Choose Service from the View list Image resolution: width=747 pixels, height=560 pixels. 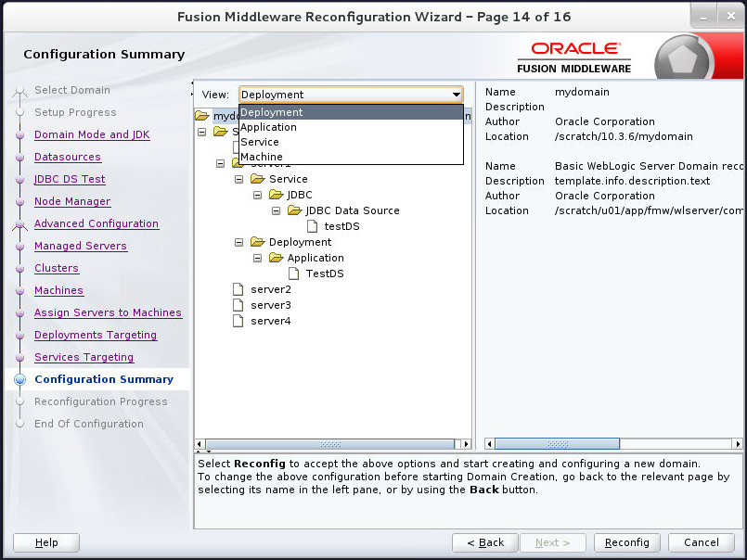click(x=351, y=142)
